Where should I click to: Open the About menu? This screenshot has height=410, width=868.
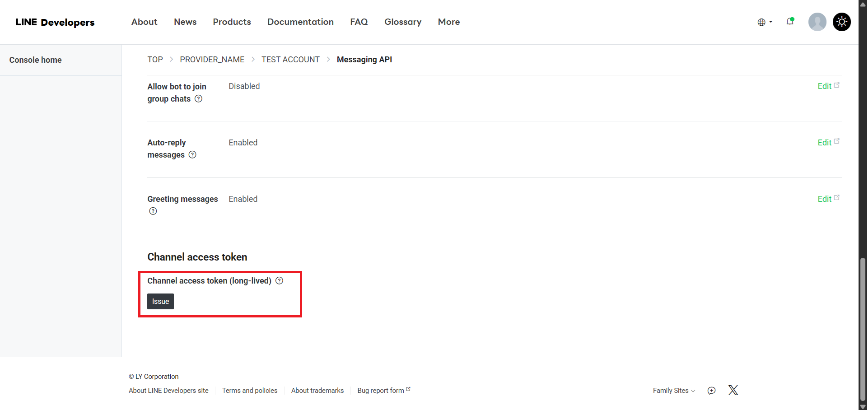coord(145,22)
